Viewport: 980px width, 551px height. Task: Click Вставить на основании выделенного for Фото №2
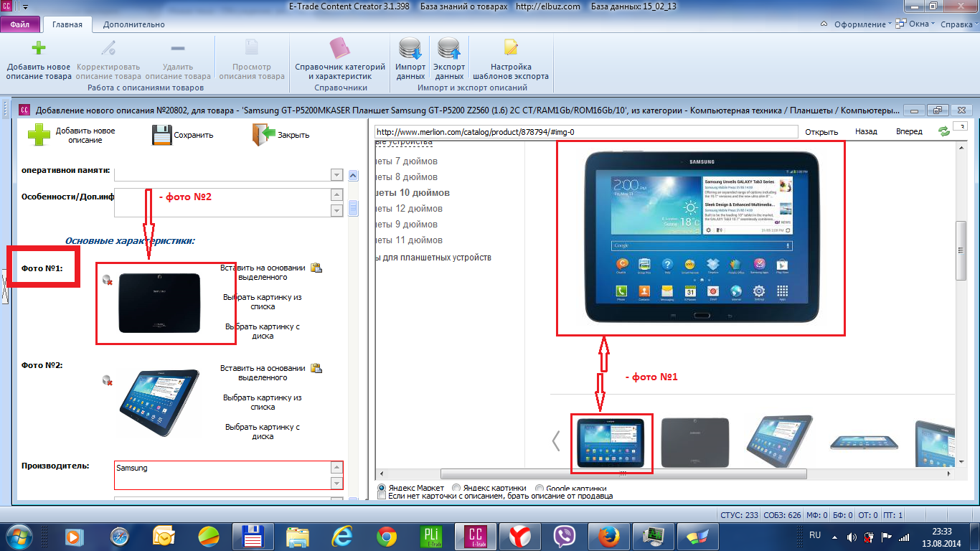click(263, 373)
